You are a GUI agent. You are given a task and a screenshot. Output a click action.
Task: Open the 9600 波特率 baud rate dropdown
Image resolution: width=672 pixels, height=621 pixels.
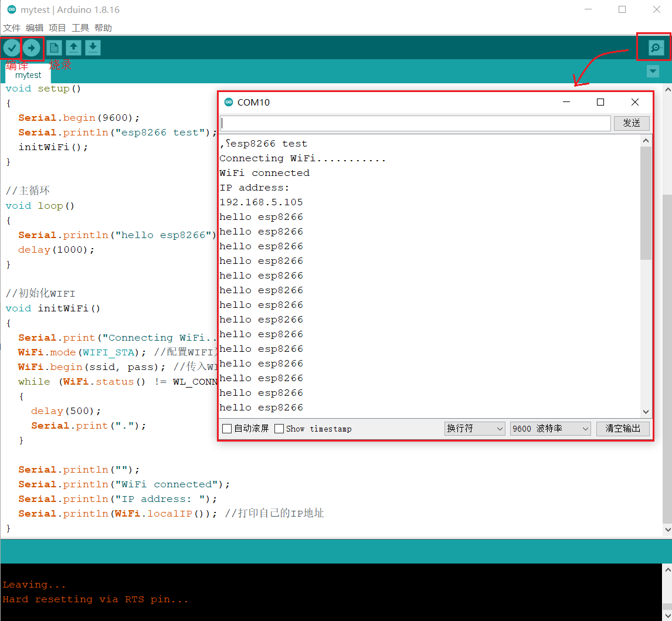coord(550,429)
